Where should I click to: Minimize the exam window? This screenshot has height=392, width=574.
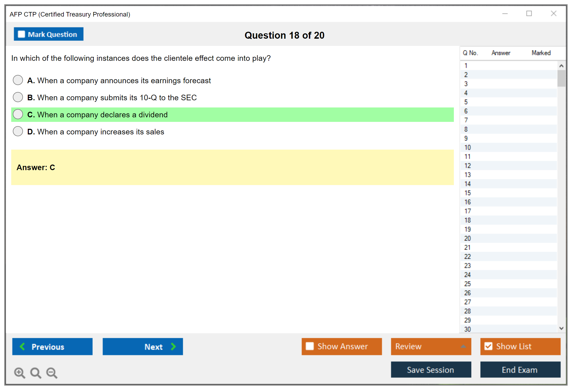[505, 14]
